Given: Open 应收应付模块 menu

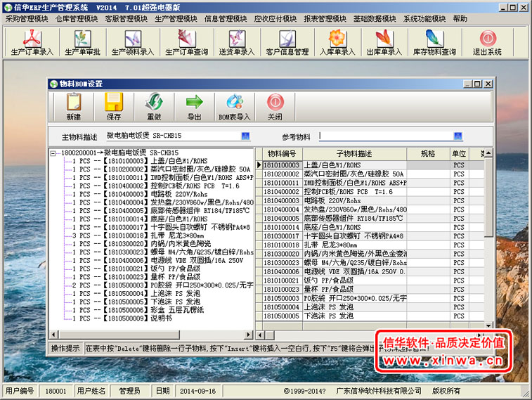Looking at the screenshot, I should click(275, 19).
